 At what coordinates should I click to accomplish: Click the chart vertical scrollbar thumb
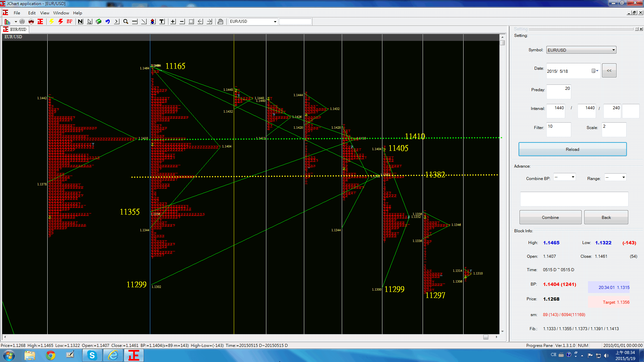(502, 43)
